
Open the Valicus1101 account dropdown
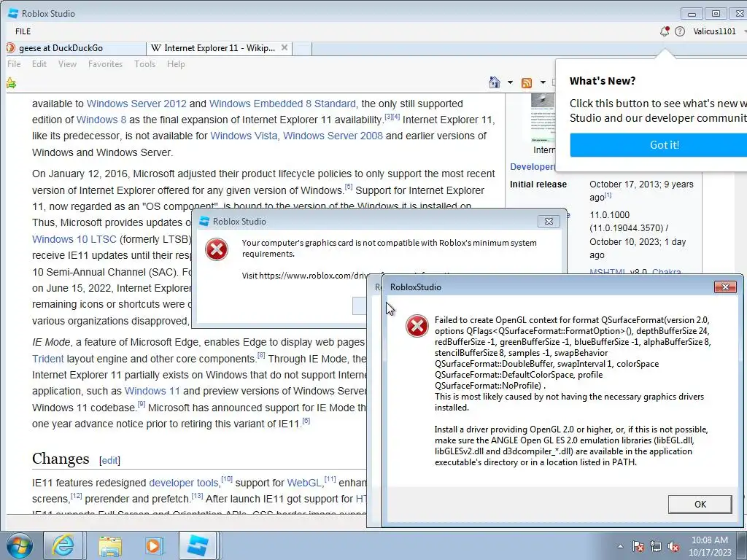point(719,31)
